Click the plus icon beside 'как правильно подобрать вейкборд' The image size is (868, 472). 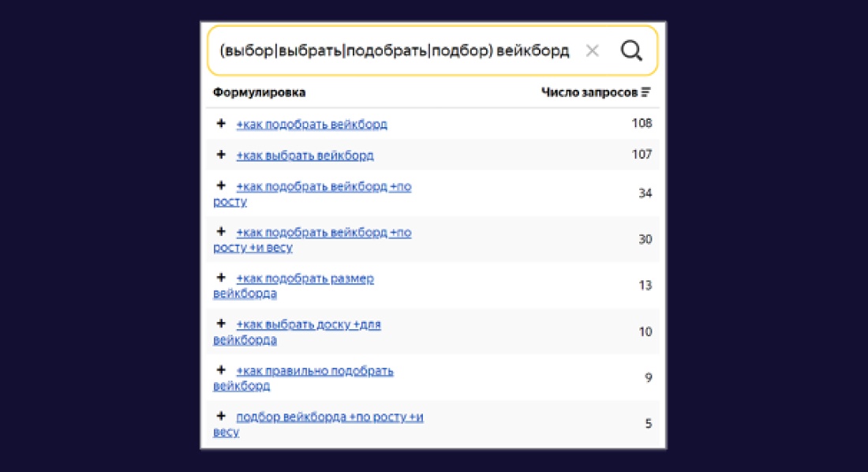pyautogui.click(x=220, y=370)
